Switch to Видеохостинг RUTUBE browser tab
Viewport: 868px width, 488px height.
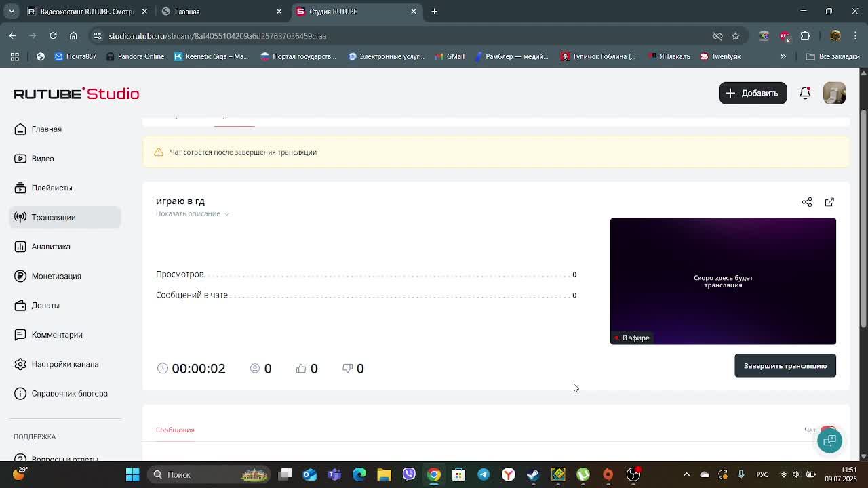pyautogui.click(x=87, y=12)
